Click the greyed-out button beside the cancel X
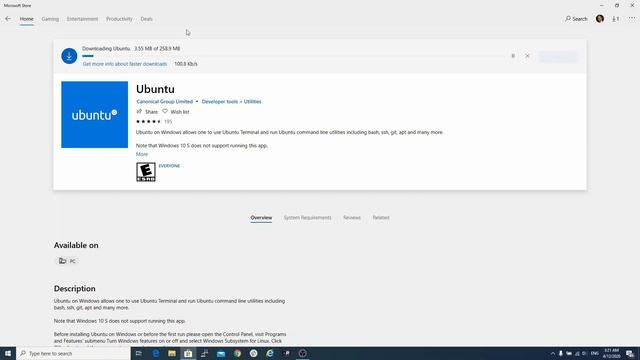The width and height of the screenshot is (640, 360). [x=558, y=56]
